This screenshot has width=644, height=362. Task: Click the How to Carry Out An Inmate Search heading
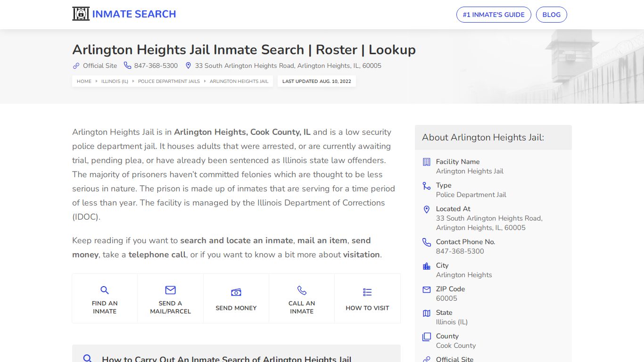[227, 359]
